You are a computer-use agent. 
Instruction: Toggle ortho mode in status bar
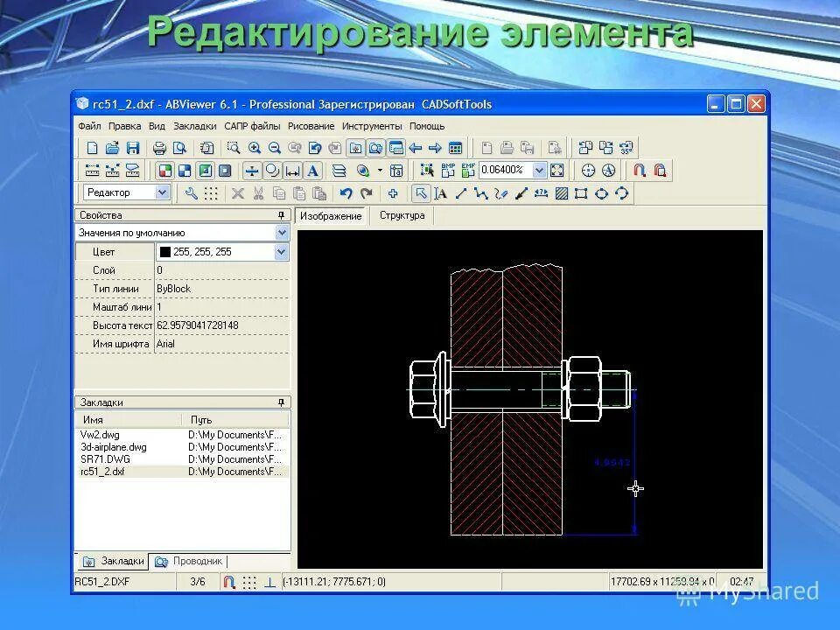tap(270, 582)
